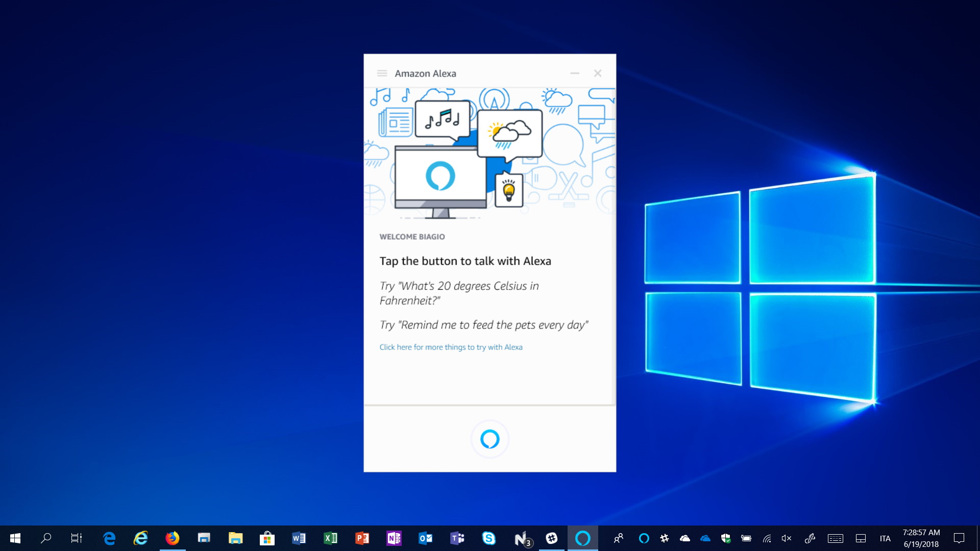Image resolution: width=980 pixels, height=551 pixels.
Task: Open Skype from the taskbar
Action: click(x=488, y=538)
